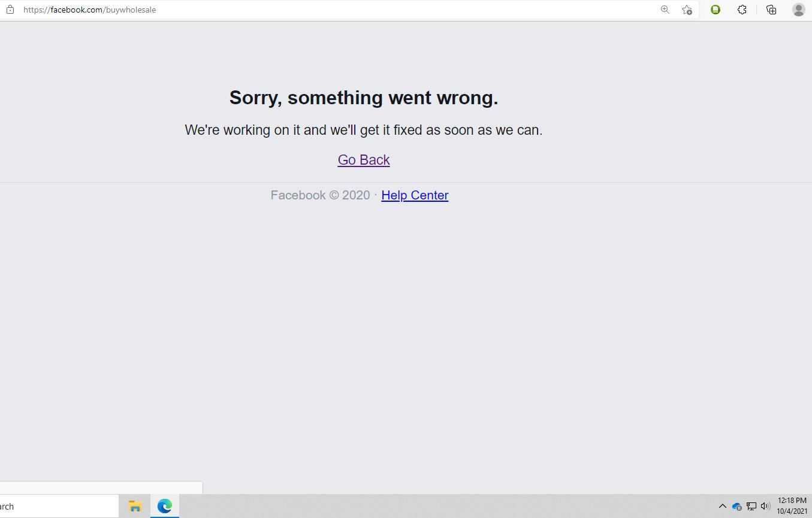This screenshot has height=518, width=812.
Task: Open the green extension icon in toolbar
Action: [x=716, y=10]
